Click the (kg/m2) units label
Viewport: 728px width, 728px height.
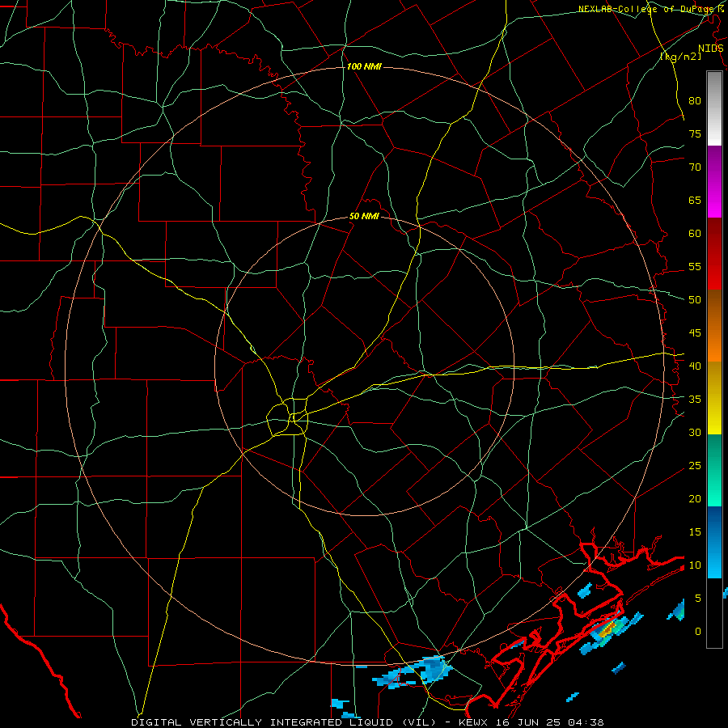click(x=680, y=57)
